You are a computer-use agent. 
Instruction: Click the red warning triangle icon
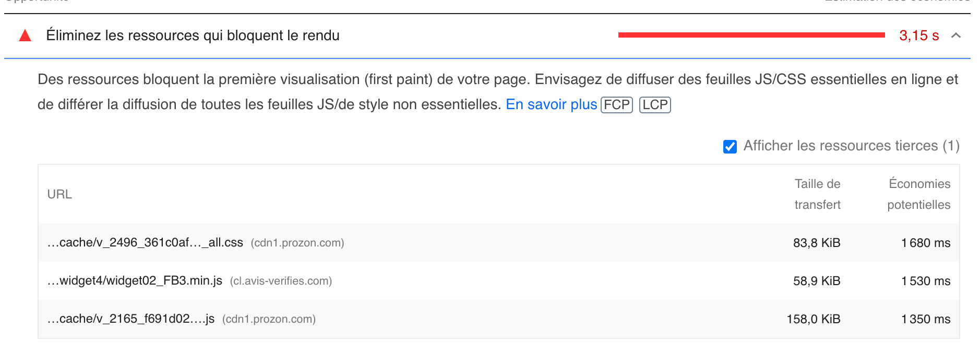[25, 36]
